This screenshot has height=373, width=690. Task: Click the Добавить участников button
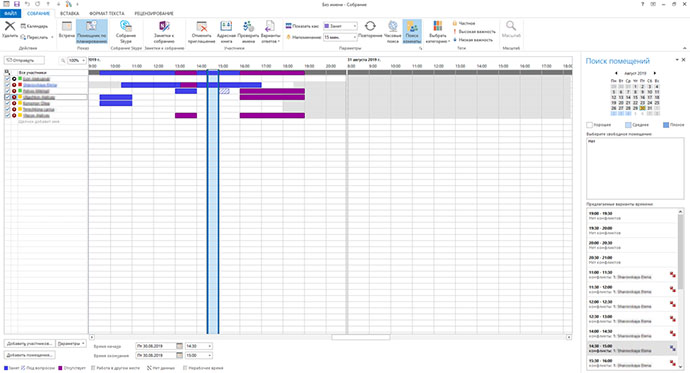[x=30, y=343]
